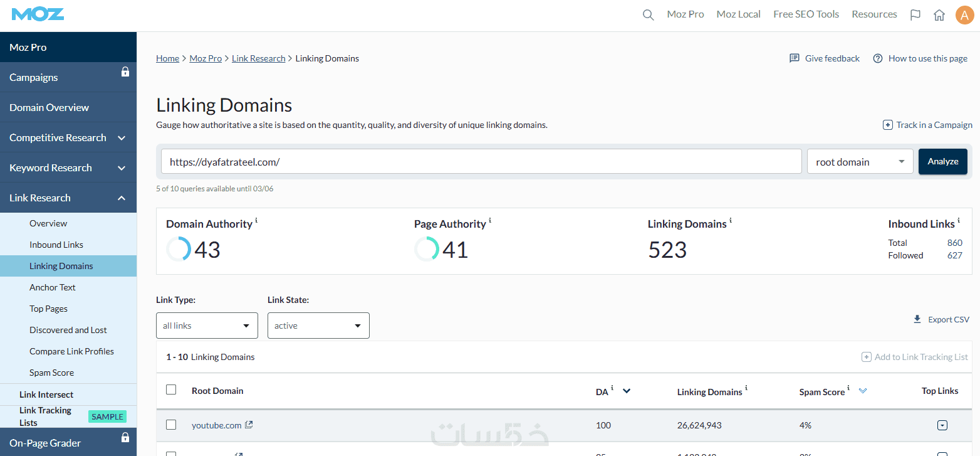980x456 pixels.
Task: Open the Link State dropdown
Action: [318, 326]
